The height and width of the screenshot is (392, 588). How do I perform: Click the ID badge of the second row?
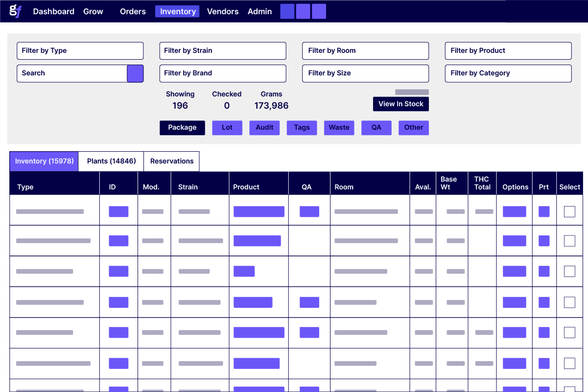[118, 241]
